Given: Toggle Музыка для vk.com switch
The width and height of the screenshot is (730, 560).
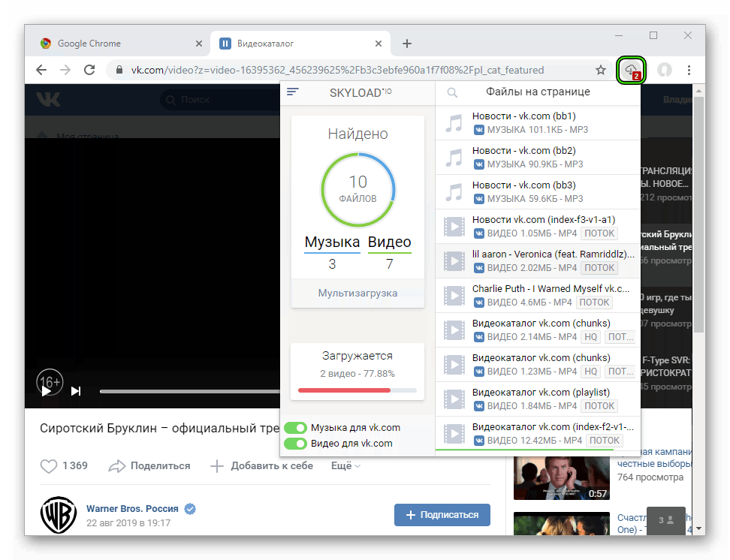Looking at the screenshot, I should [x=295, y=428].
